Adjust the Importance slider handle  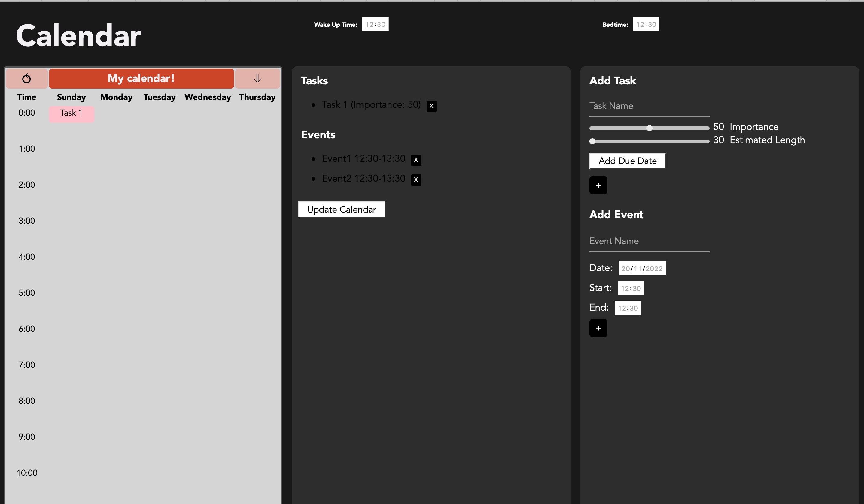(x=649, y=128)
